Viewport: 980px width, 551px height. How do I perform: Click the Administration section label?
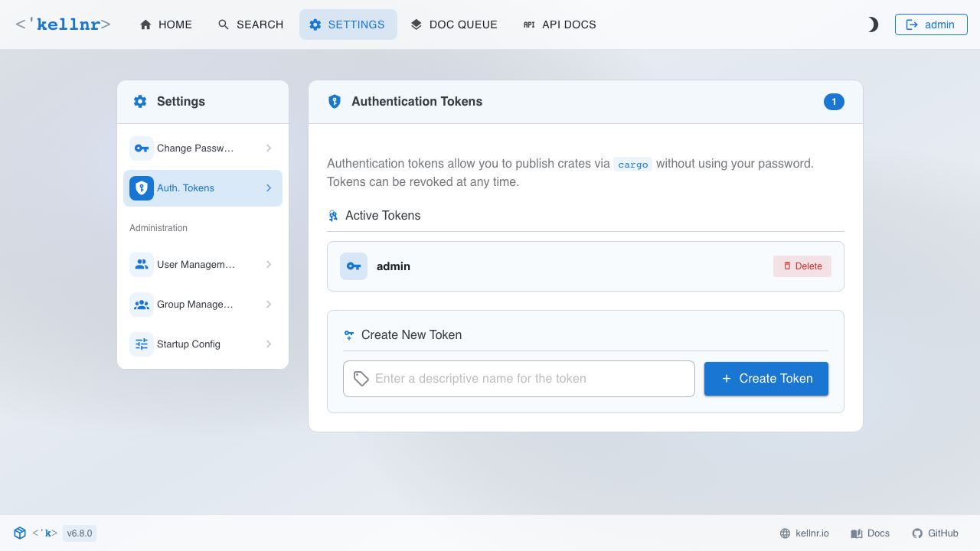coord(158,228)
